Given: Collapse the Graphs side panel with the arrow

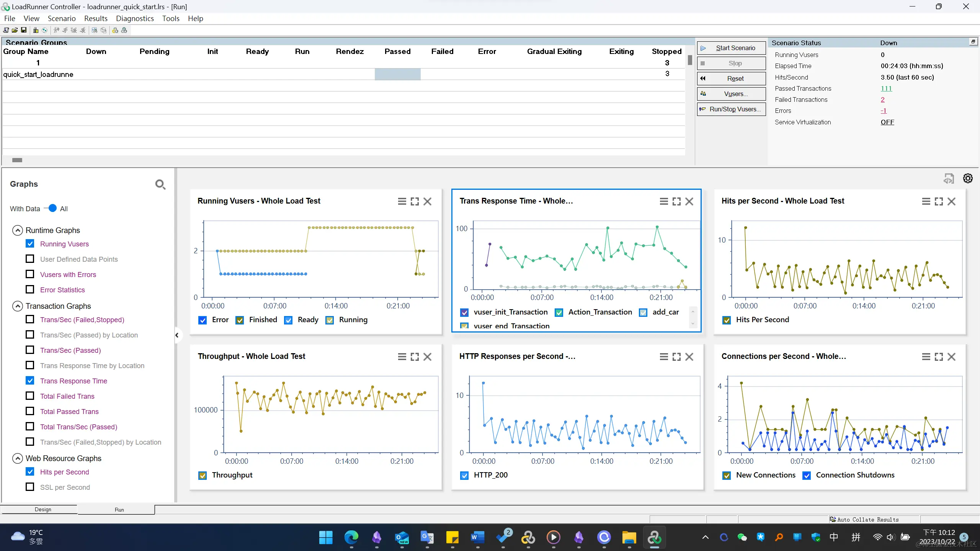Looking at the screenshot, I should (x=177, y=335).
